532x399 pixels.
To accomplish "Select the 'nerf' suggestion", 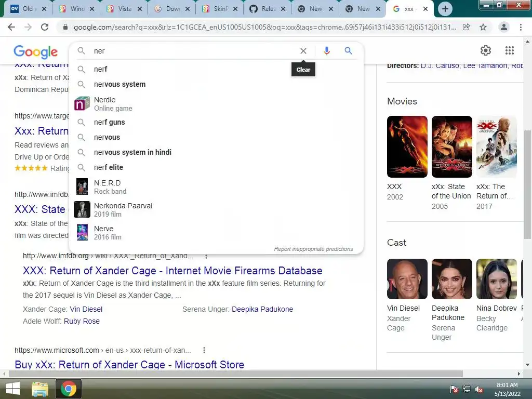I will [x=216, y=69].
